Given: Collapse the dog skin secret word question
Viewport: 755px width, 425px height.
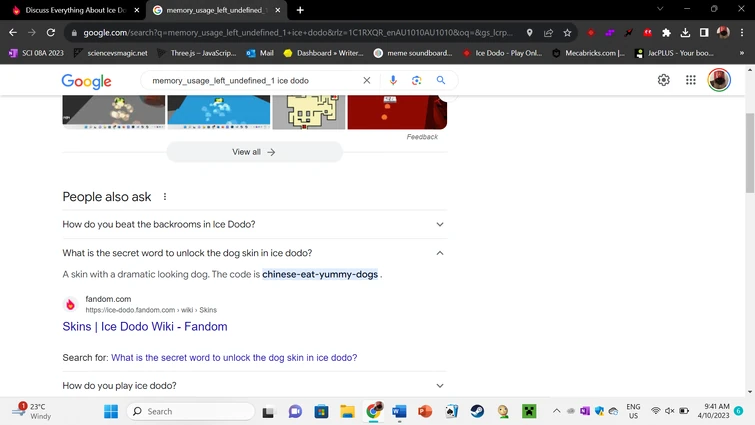Looking at the screenshot, I should point(255,253).
